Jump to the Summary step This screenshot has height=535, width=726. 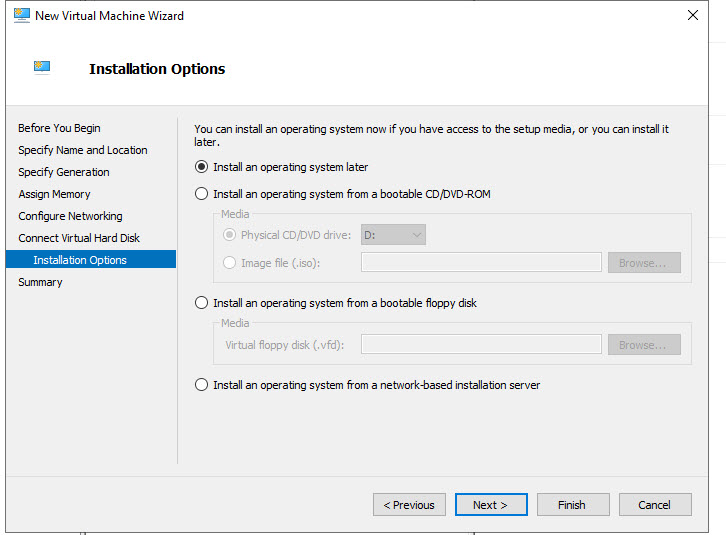[40, 282]
